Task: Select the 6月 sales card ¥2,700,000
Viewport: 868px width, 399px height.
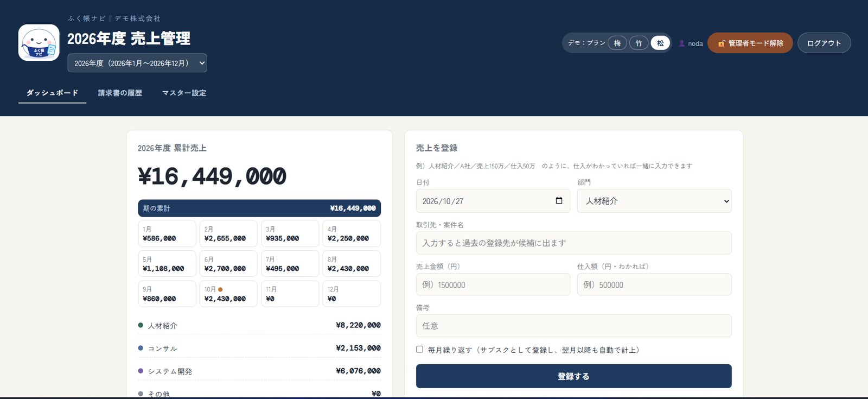Action: (x=228, y=264)
